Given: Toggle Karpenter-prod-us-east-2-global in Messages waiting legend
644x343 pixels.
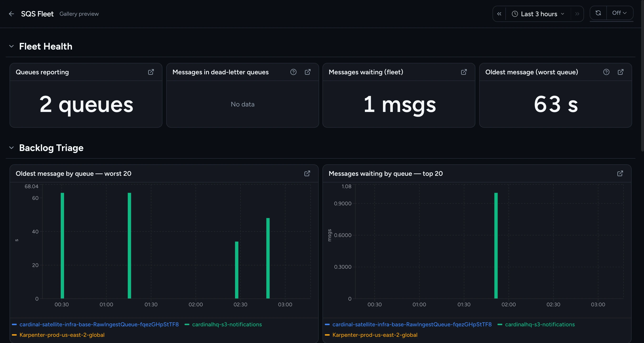Looking at the screenshot, I should coord(371,335).
